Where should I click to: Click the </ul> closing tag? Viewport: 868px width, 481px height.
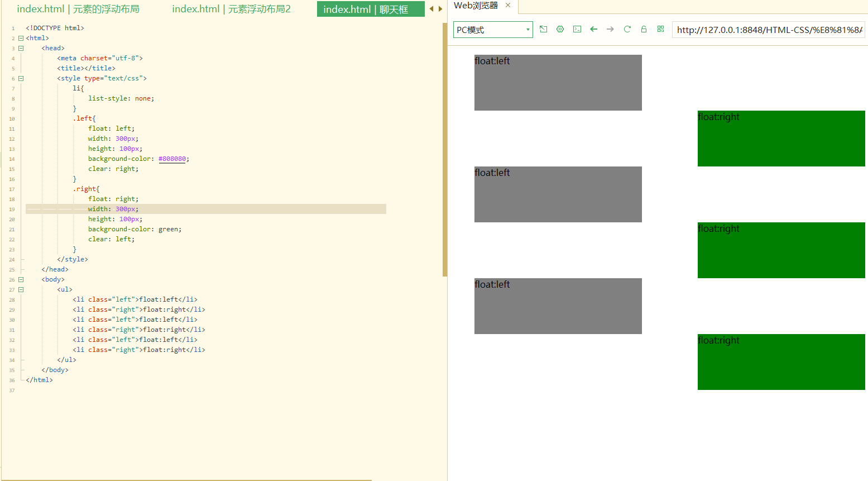[x=66, y=360]
